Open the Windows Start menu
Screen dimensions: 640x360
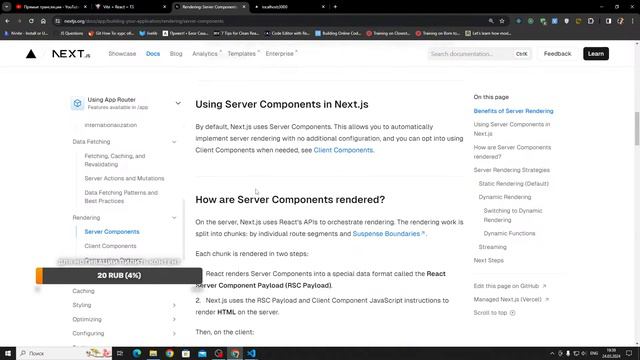click(x=8, y=353)
